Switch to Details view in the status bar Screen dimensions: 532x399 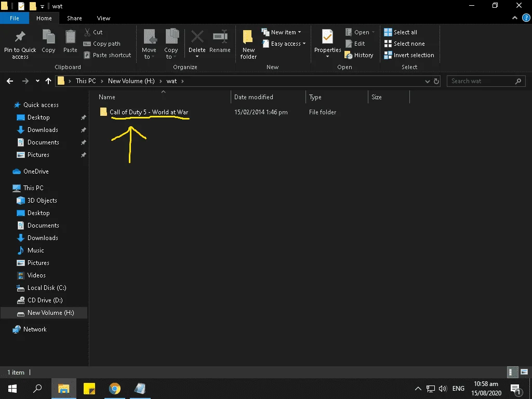point(513,372)
